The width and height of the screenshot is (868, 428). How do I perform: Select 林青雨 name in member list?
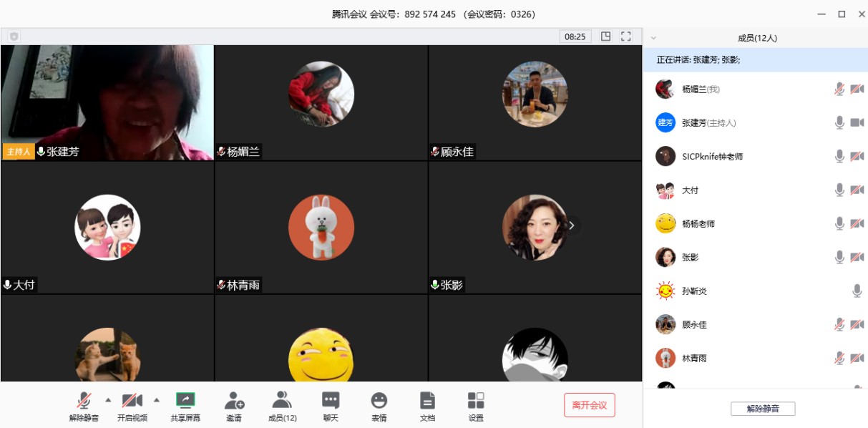694,359
